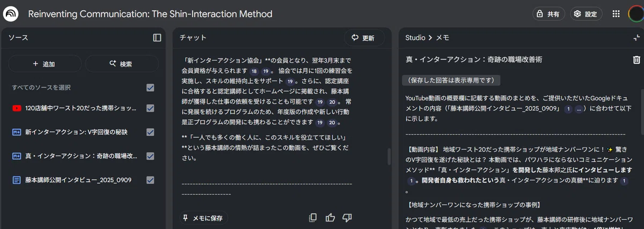
Task: Click the 新インターアクション source document icon
Action: [x=17, y=132]
